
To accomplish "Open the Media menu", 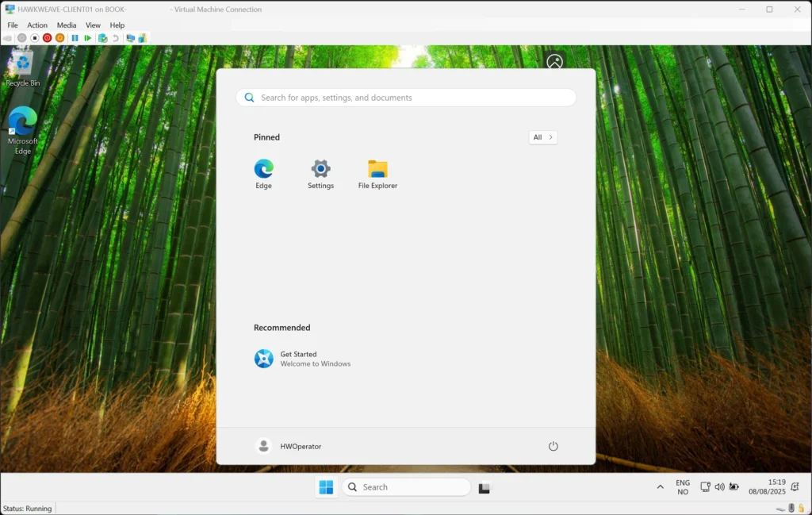I will [x=67, y=25].
